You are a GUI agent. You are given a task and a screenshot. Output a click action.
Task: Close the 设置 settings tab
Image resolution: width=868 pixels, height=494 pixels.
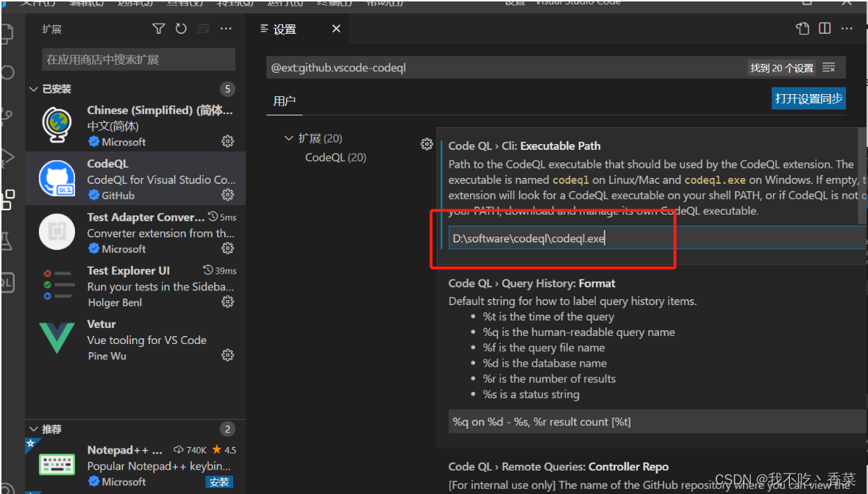(336, 29)
